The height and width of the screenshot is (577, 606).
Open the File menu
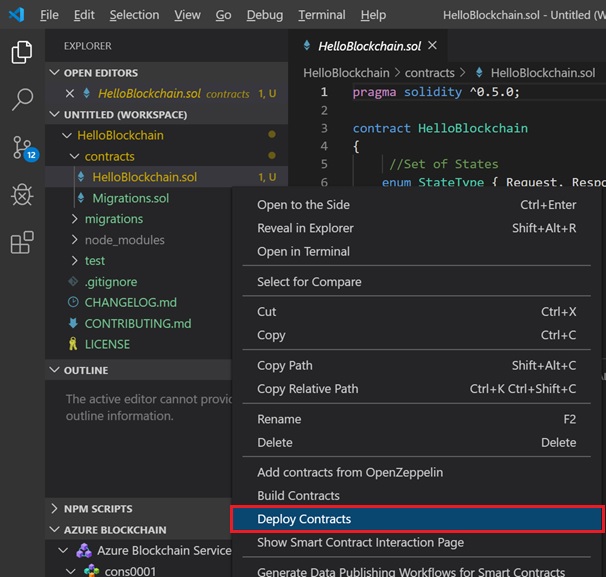[x=49, y=15]
